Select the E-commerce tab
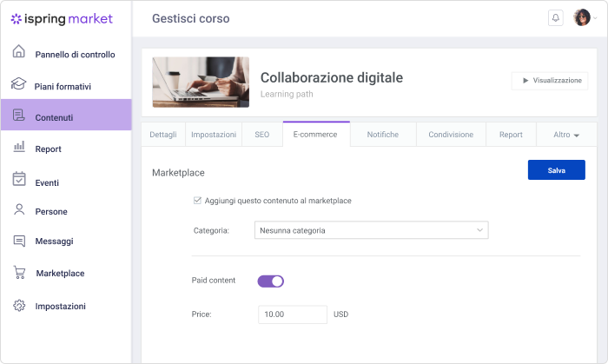The width and height of the screenshot is (608, 364). pos(316,134)
